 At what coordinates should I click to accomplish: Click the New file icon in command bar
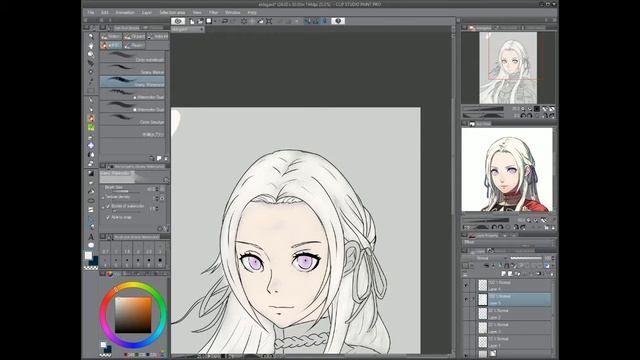click(x=191, y=21)
